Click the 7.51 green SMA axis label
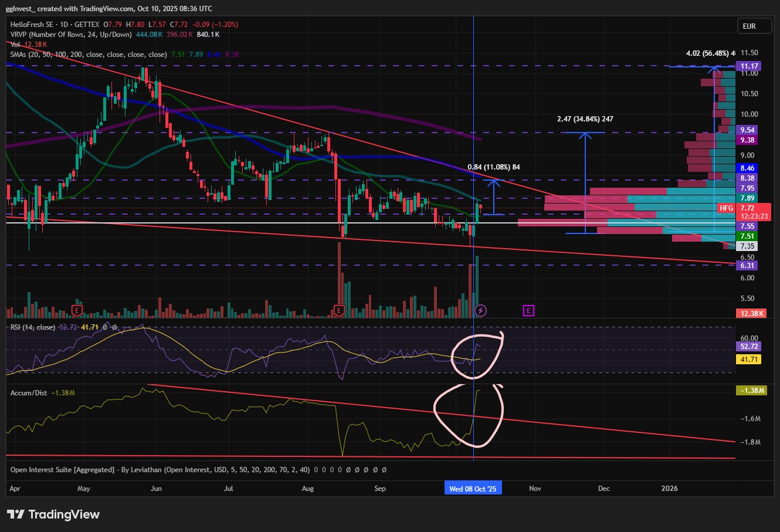 747,236
